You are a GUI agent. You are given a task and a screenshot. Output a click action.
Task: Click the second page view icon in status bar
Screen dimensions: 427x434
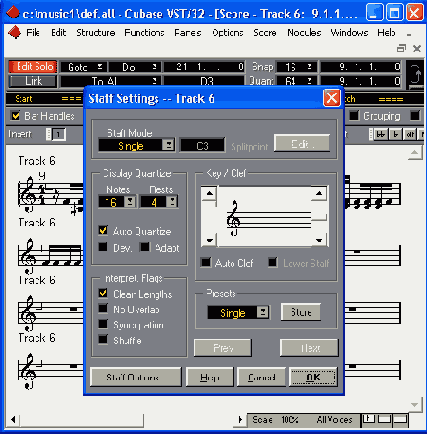point(384,419)
